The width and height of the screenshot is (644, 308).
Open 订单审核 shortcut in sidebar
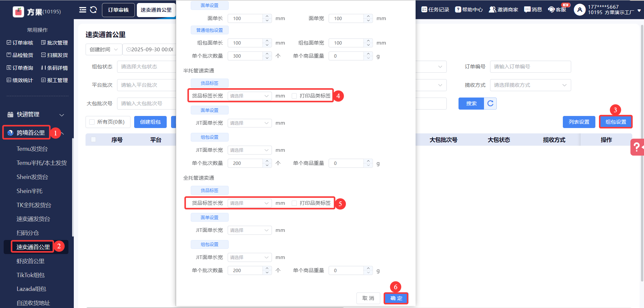tap(20, 43)
